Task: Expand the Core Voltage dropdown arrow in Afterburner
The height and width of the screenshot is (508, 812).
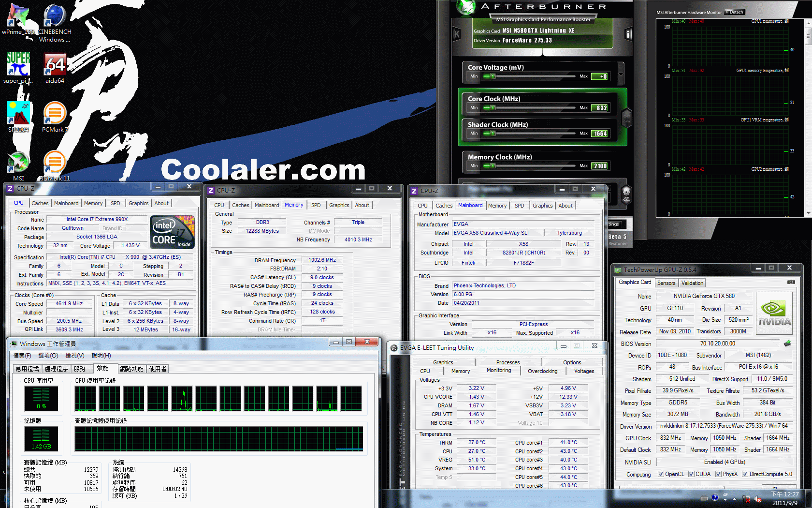Action: (621, 74)
